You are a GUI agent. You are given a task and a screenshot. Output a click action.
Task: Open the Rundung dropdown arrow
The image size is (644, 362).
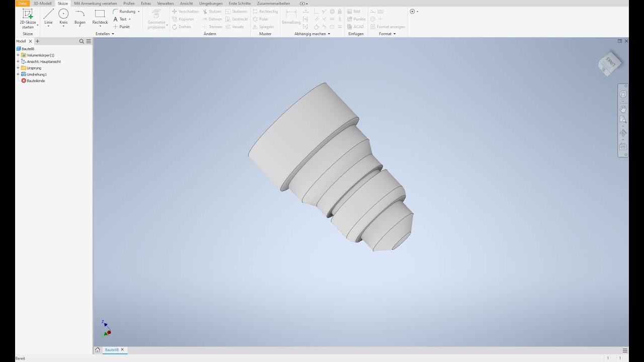(139, 12)
